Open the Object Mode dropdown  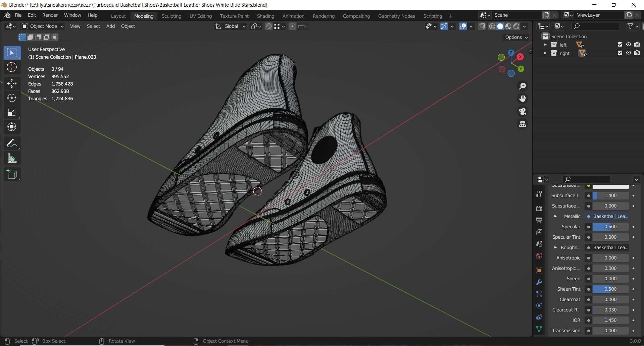coord(42,26)
